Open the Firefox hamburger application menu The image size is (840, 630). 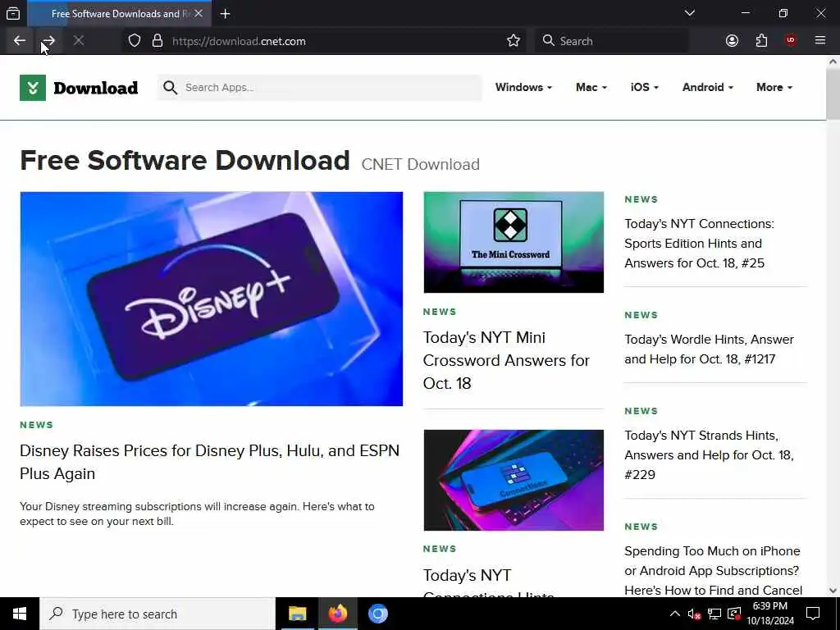[819, 41]
